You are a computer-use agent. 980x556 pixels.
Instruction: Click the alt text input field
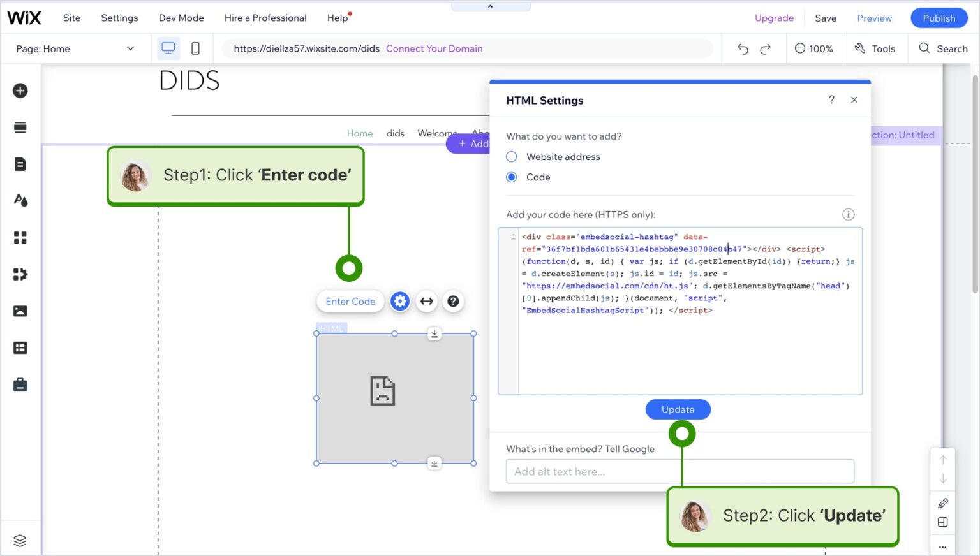[679, 472]
